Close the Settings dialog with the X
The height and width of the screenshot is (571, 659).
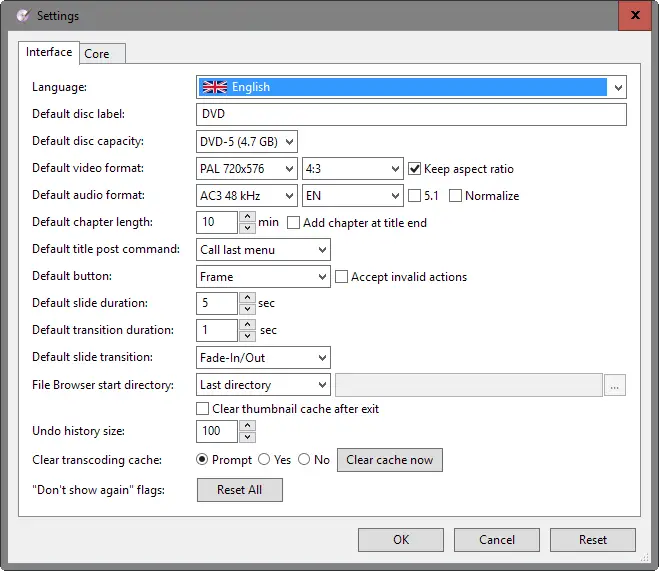pos(635,16)
